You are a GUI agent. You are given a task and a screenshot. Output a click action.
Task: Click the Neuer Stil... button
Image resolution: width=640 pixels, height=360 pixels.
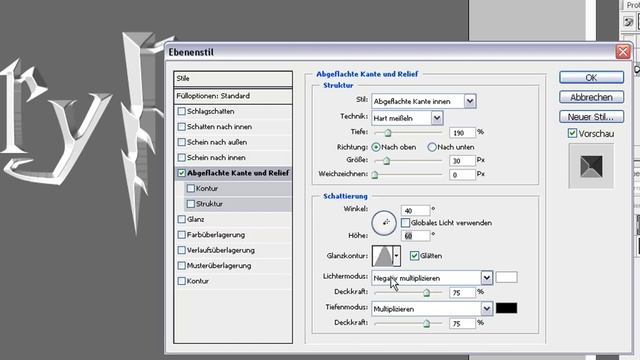(x=591, y=117)
